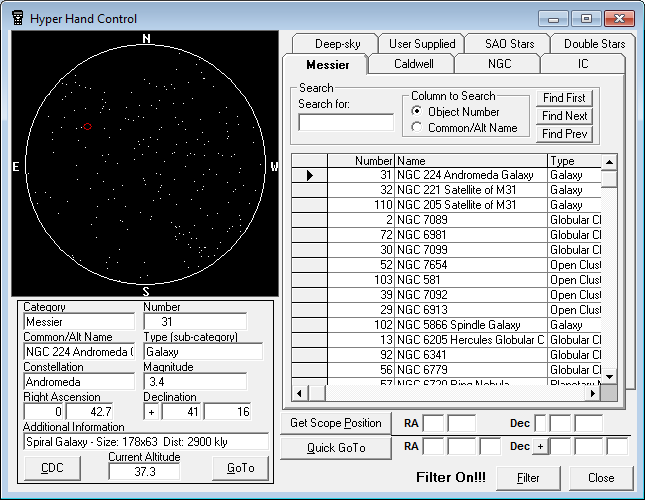Image resolution: width=645 pixels, height=500 pixels.
Task: Choose Common/Alt Name search column option
Action: [x=417, y=128]
